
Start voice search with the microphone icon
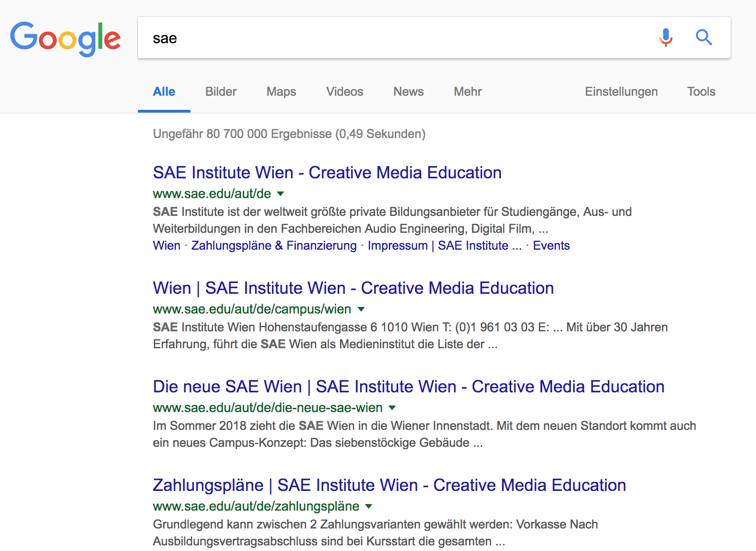tap(665, 38)
